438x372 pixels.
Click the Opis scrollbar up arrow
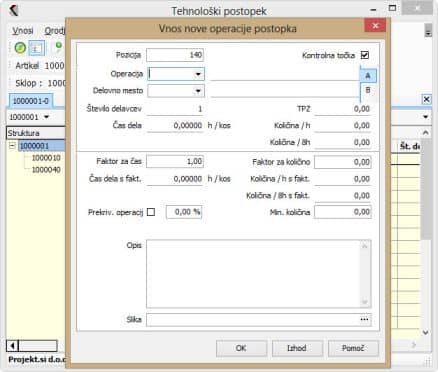(365, 246)
